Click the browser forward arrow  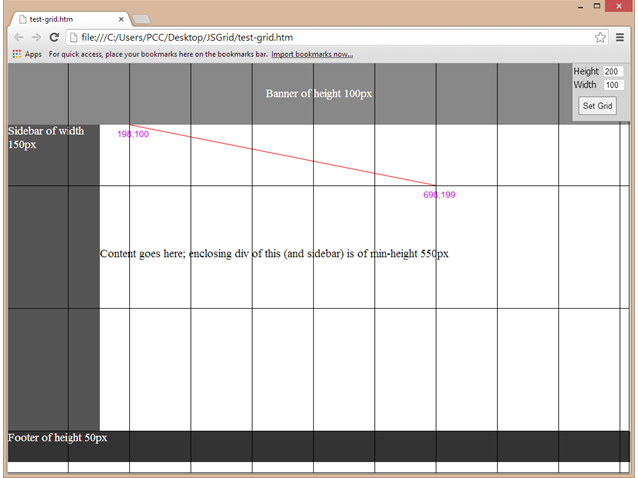(x=37, y=37)
